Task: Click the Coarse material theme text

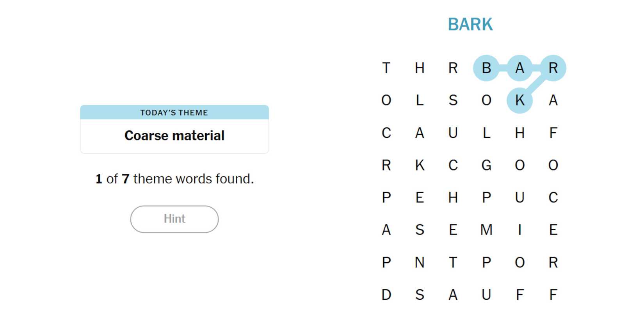Action: click(174, 135)
